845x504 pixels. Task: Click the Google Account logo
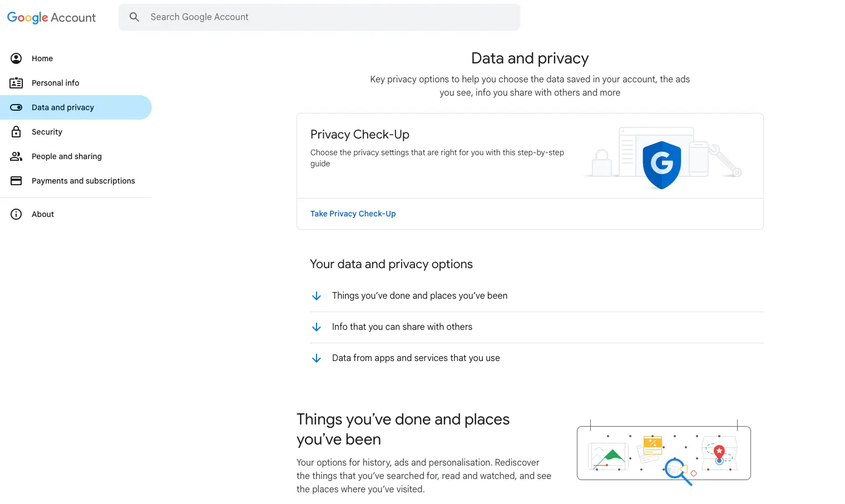51,17
